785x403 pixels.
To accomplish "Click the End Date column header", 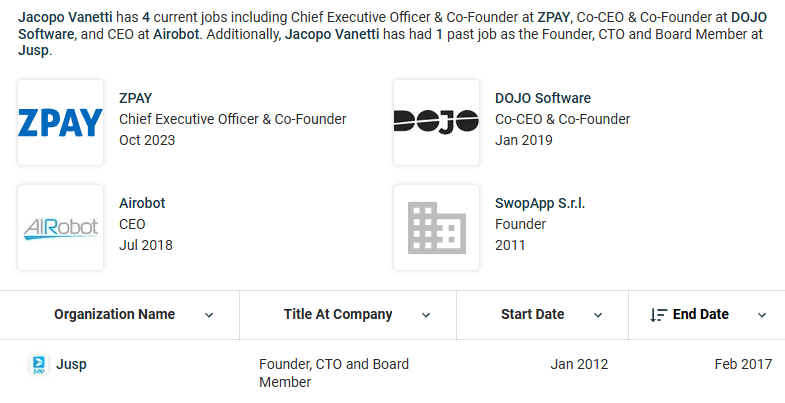I will (x=700, y=314).
